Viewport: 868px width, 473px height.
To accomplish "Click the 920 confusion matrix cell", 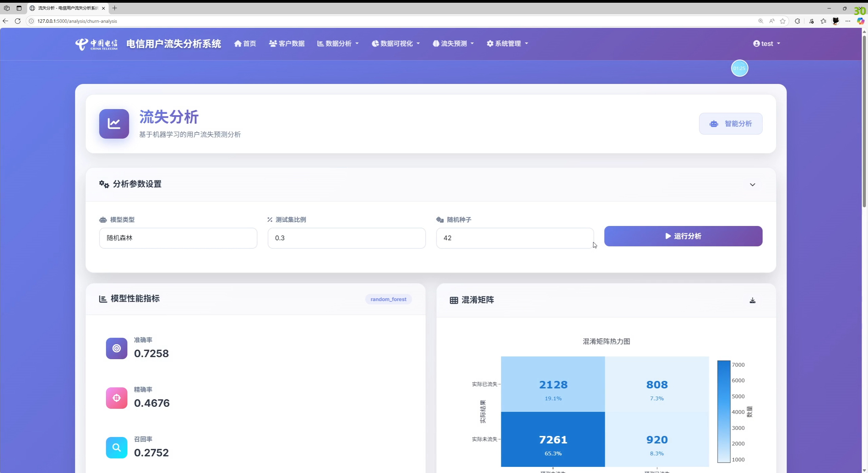I will pos(657,439).
